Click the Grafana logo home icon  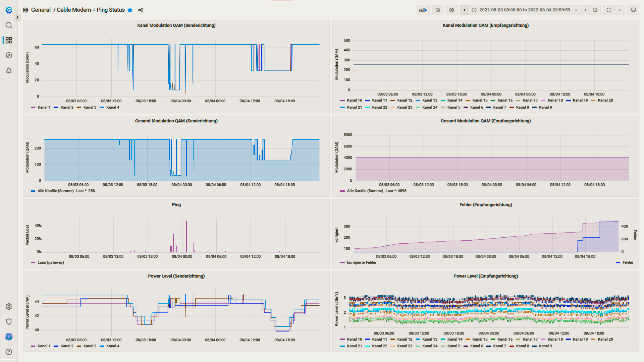click(9, 10)
